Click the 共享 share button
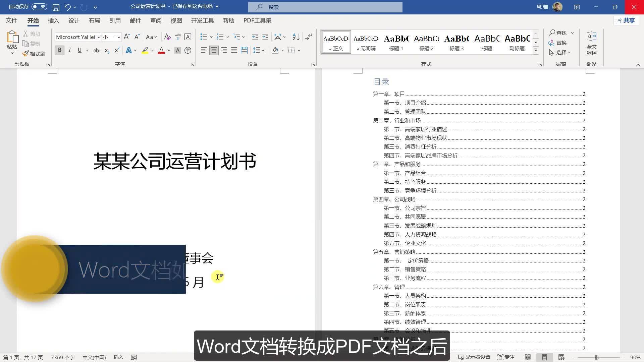The width and height of the screenshot is (644, 362). coord(626,21)
